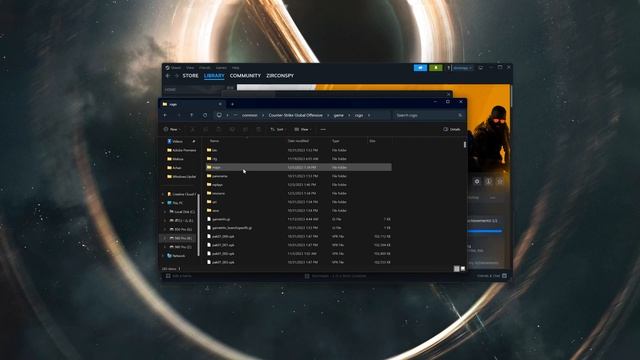Click the Rename icon in Explorer toolbar

(232, 129)
